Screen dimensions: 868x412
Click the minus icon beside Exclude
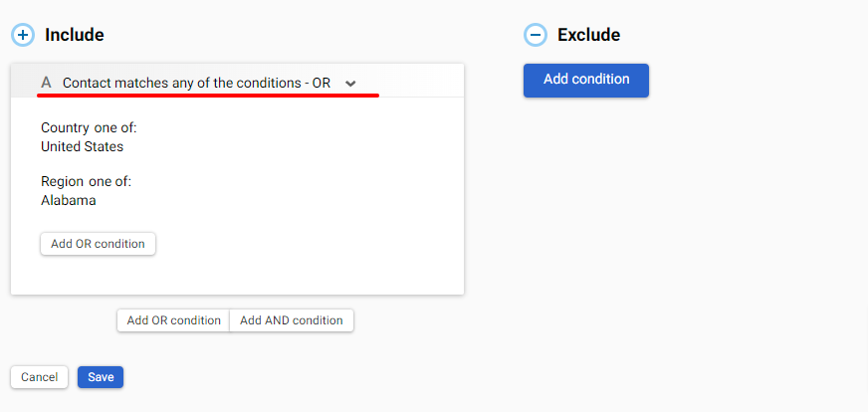535,35
